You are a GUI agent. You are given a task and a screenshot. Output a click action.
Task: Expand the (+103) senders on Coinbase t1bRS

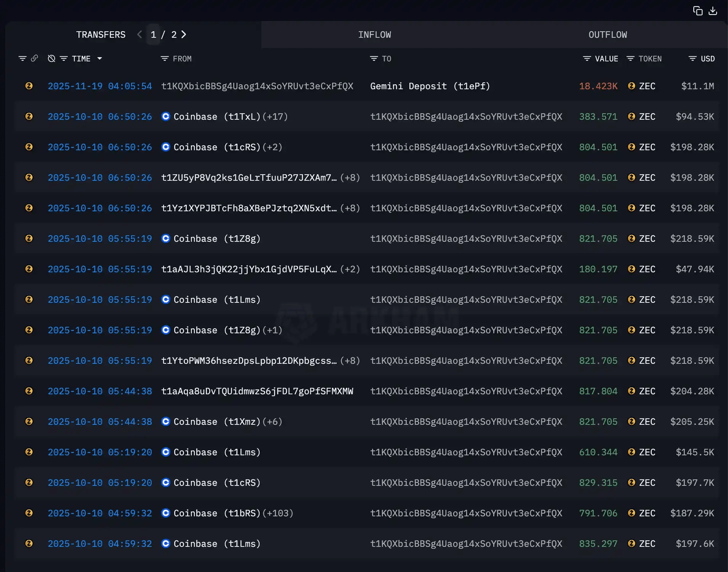click(278, 513)
